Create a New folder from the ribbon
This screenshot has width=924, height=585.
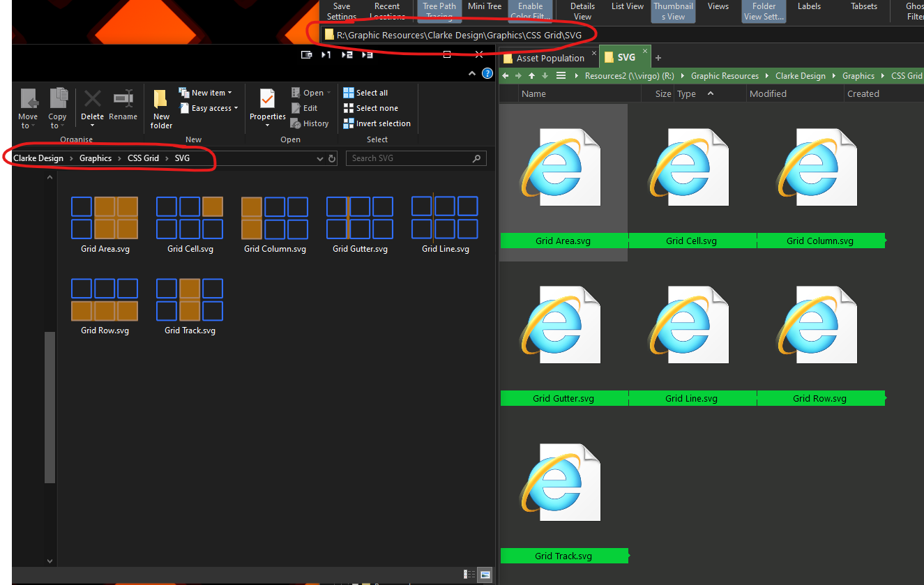pyautogui.click(x=161, y=109)
